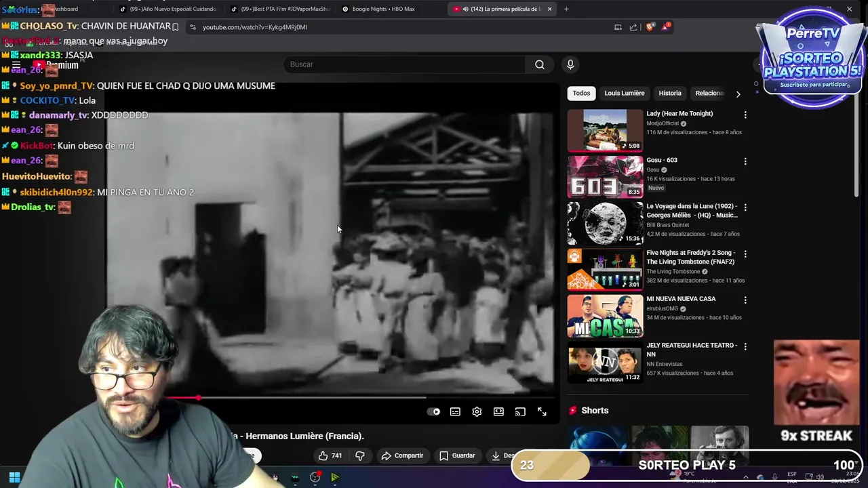Viewport: 868px width, 488px height.
Task: Open the elrubiusOMG channel link
Action: pyautogui.click(x=662, y=309)
